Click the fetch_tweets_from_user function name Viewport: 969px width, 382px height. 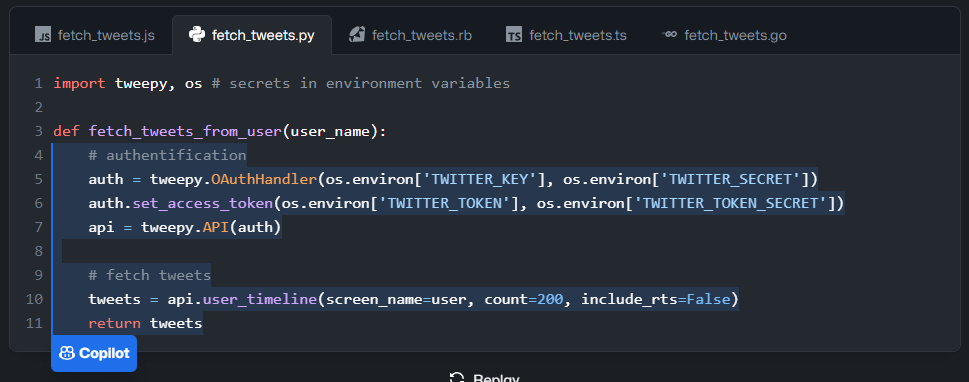185,132
